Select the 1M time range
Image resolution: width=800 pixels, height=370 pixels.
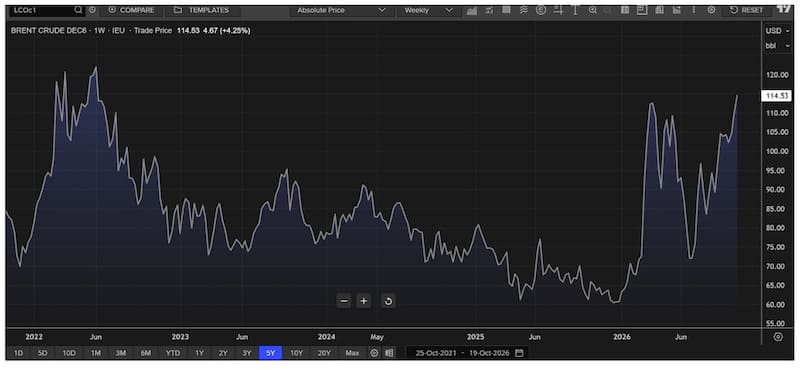tap(95, 353)
